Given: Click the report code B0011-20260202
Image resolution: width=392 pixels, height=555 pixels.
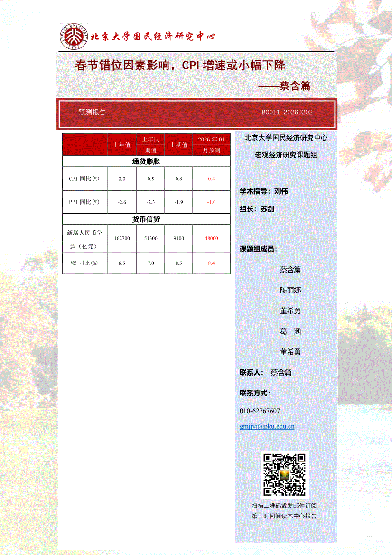Looking at the screenshot, I should (x=287, y=113).
